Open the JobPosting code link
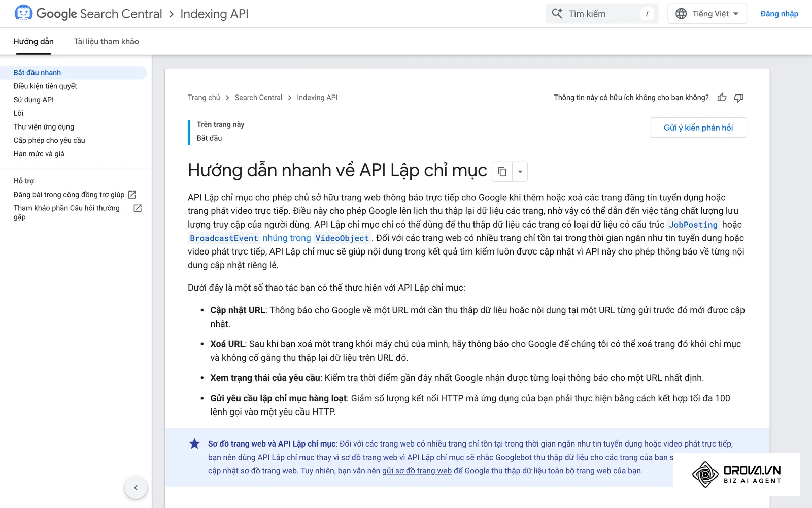812x508 pixels. [x=693, y=225]
